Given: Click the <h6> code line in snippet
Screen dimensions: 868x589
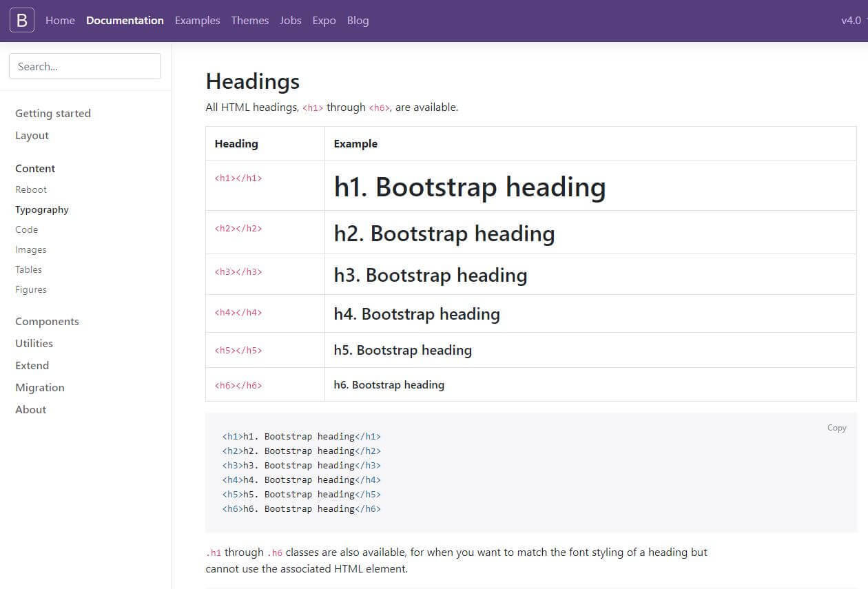Looking at the screenshot, I should (x=301, y=508).
